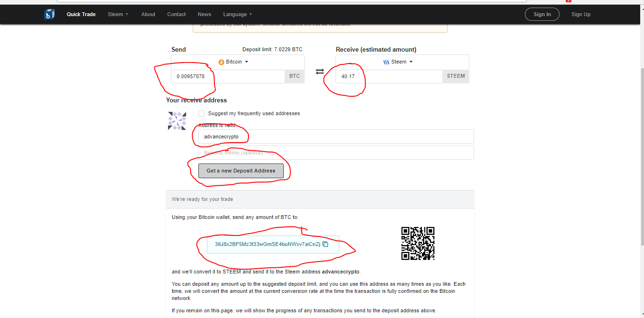This screenshot has height=318, width=644.
Task: Click the receive amount field 40.17
Action: (389, 76)
